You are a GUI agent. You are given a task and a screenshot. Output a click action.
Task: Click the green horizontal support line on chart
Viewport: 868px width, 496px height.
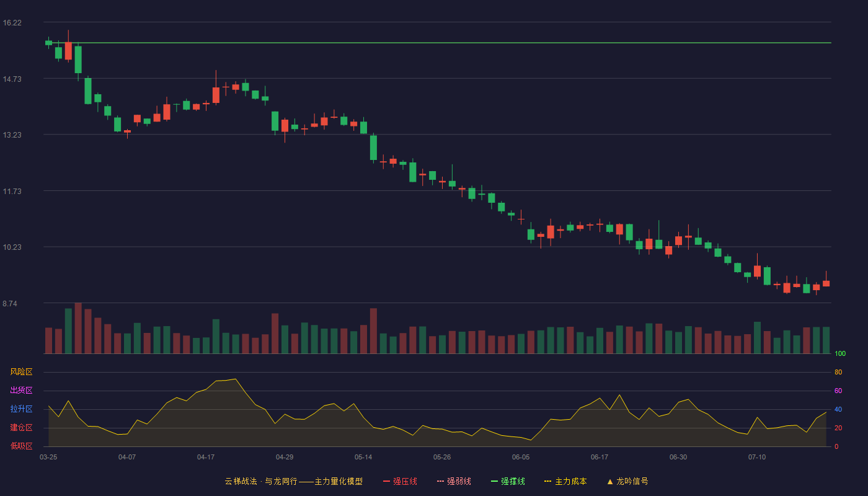438,43
